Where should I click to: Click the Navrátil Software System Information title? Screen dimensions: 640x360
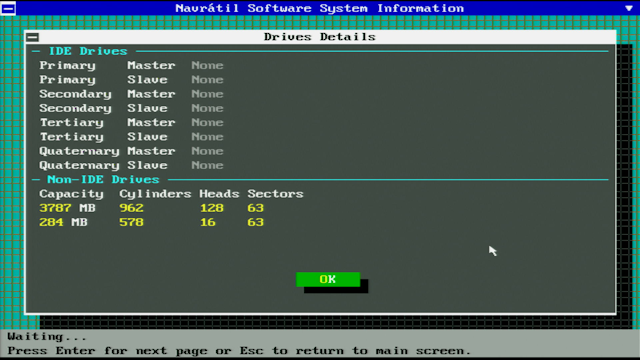[320, 8]
